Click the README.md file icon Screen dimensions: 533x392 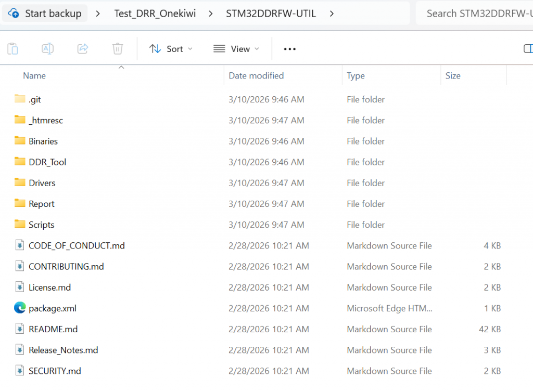(x=20, y=329)
